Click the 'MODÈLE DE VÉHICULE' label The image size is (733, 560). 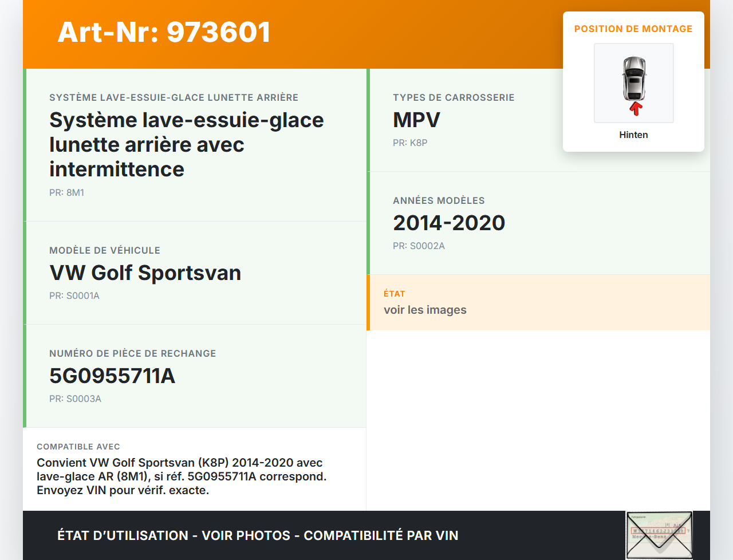point(105,250)
